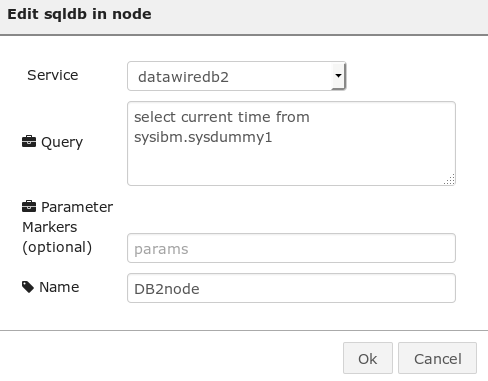Confirm changes with the Ok button

(x=368, y=358)
